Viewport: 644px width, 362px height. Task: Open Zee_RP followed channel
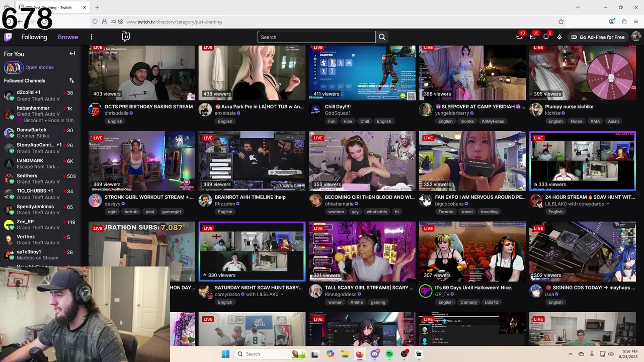click(x=39, y=224)
